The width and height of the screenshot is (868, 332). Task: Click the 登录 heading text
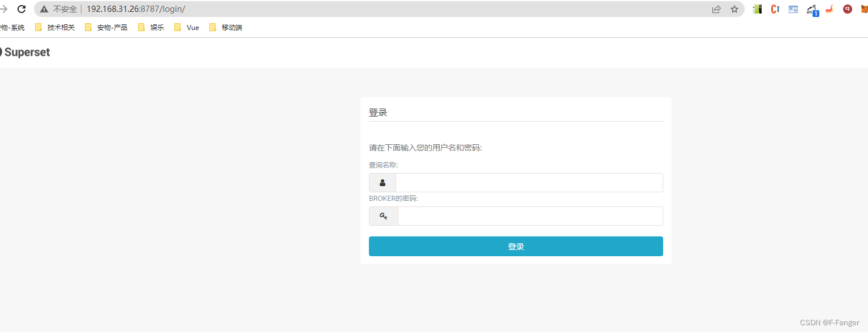tap(378, 113)
